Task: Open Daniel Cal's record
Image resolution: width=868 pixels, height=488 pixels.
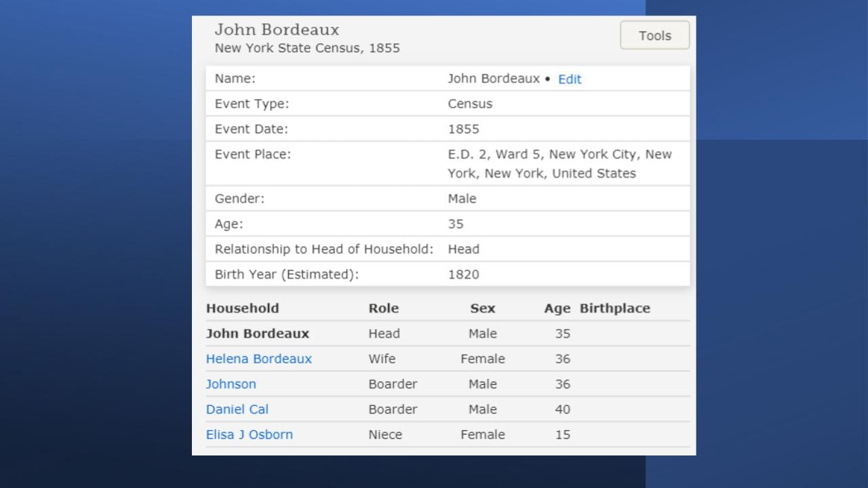Action: pyautogui.click(x=237, y=409)
